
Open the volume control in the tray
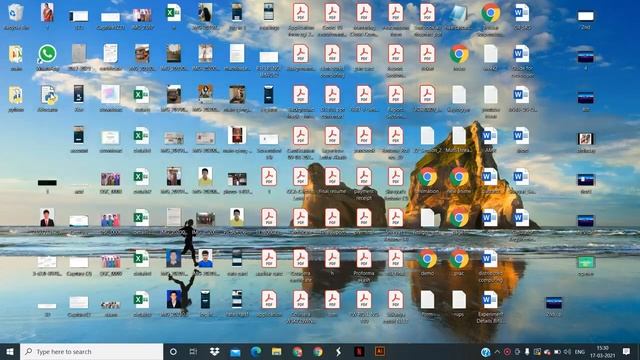point(567,352)
